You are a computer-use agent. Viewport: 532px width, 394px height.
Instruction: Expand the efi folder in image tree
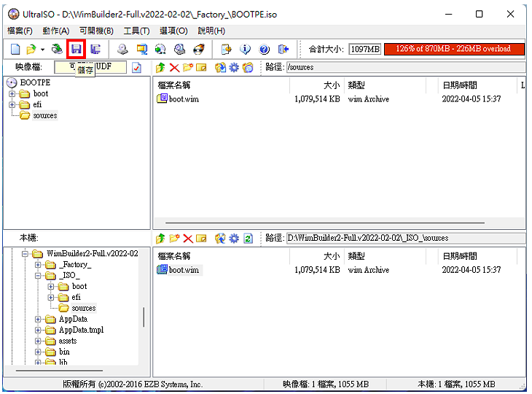click(12, 104)
